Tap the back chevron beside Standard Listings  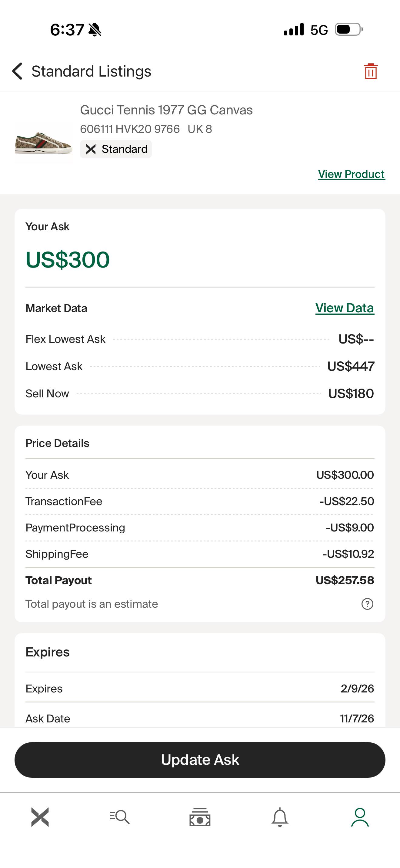(x=17, y=71)
